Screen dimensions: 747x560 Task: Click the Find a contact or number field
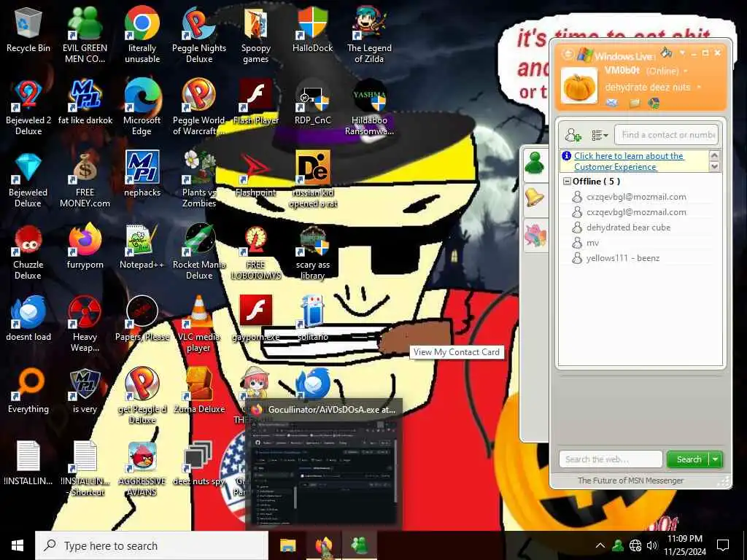[x=667, y=135]
